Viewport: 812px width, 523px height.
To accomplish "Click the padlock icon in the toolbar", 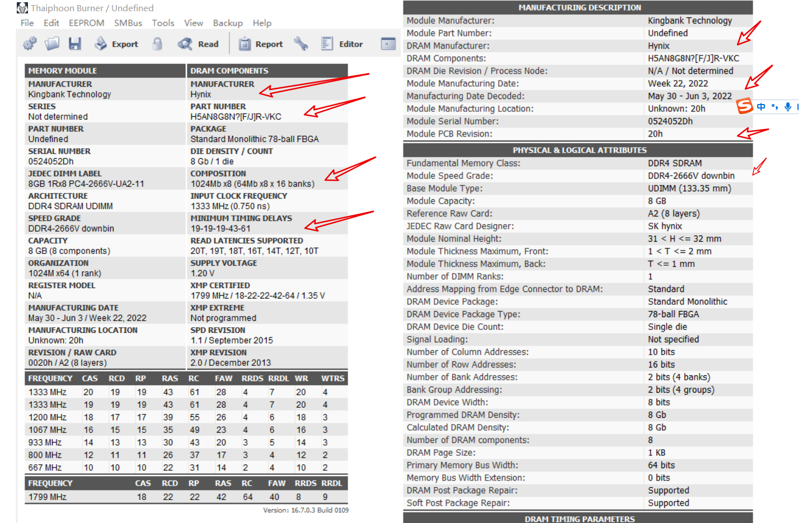I will (x=158, y=44).
